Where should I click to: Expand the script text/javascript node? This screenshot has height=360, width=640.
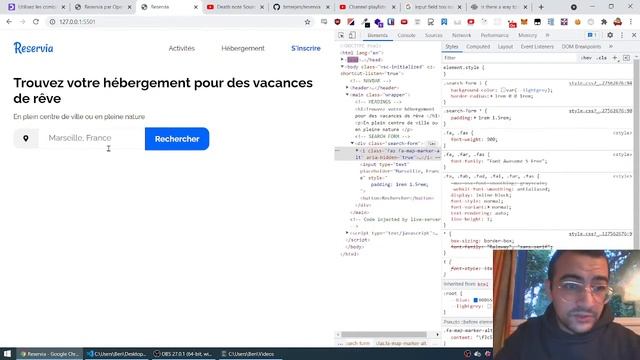[347, 233]
